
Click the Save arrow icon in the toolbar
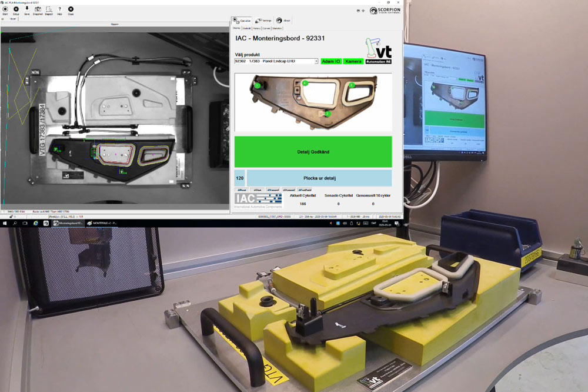coord(26,11)
